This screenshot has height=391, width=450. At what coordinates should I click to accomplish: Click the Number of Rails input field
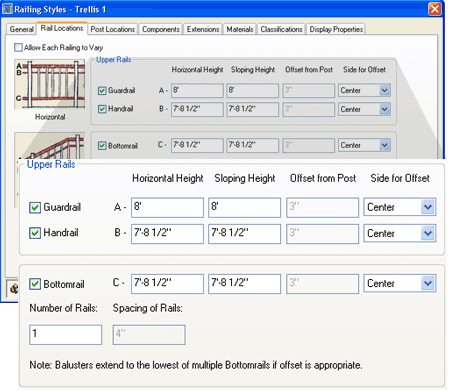65,335
